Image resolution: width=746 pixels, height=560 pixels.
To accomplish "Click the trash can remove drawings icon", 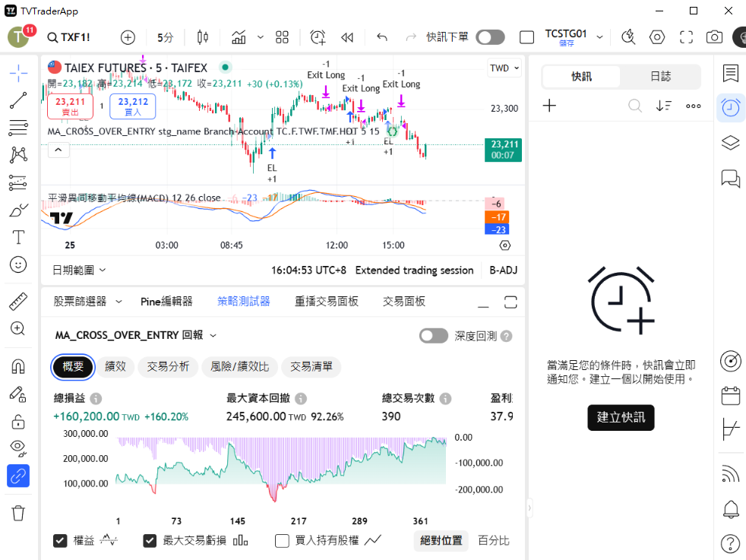I will [x=18, y=513].
